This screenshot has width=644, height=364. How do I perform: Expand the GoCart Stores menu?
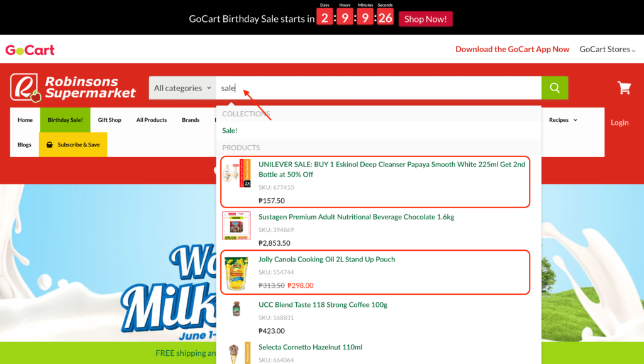coord(608,49)
